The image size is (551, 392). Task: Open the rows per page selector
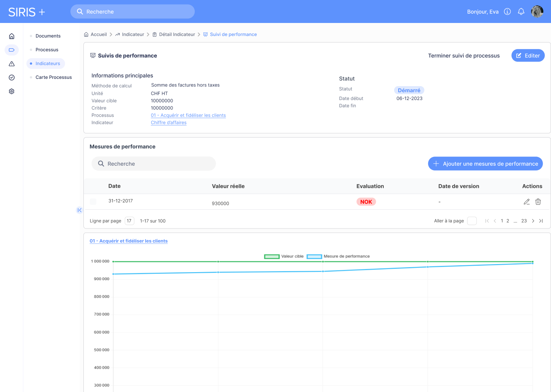point(129,221)
